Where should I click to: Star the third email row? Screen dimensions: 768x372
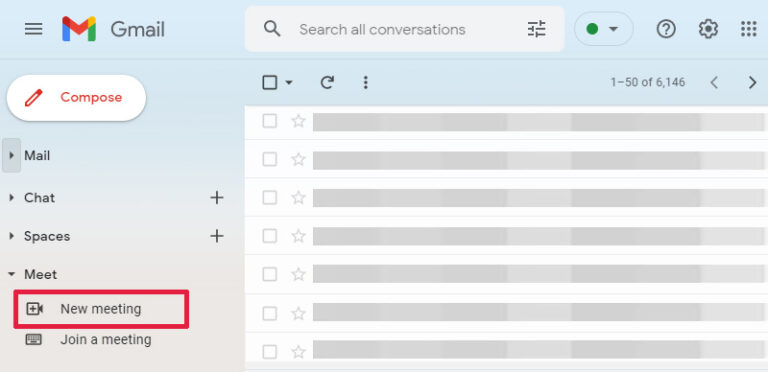[x=298, y=198]
